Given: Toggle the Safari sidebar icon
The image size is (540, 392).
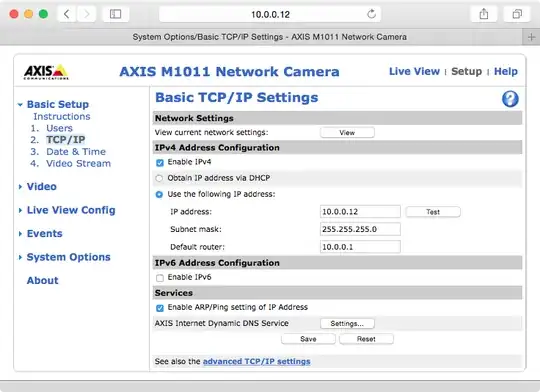Looking at the screenshot, I should click(116, 14).
